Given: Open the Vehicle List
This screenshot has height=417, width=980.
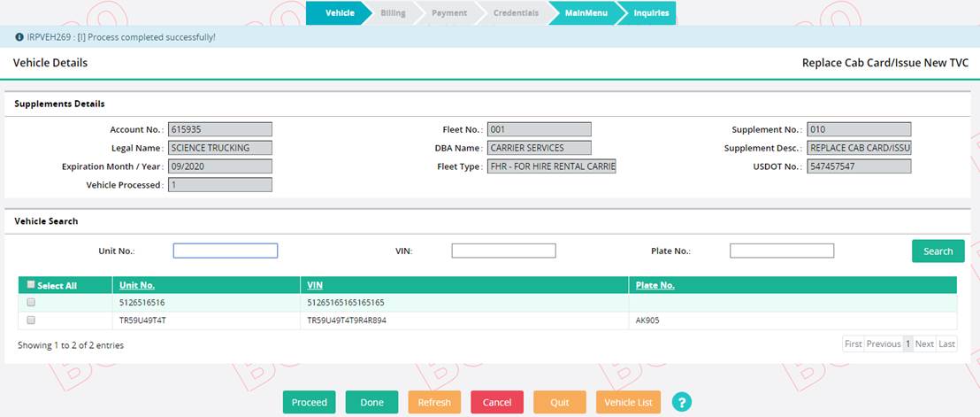Looking at the screenshot, I should coord(628,402).
